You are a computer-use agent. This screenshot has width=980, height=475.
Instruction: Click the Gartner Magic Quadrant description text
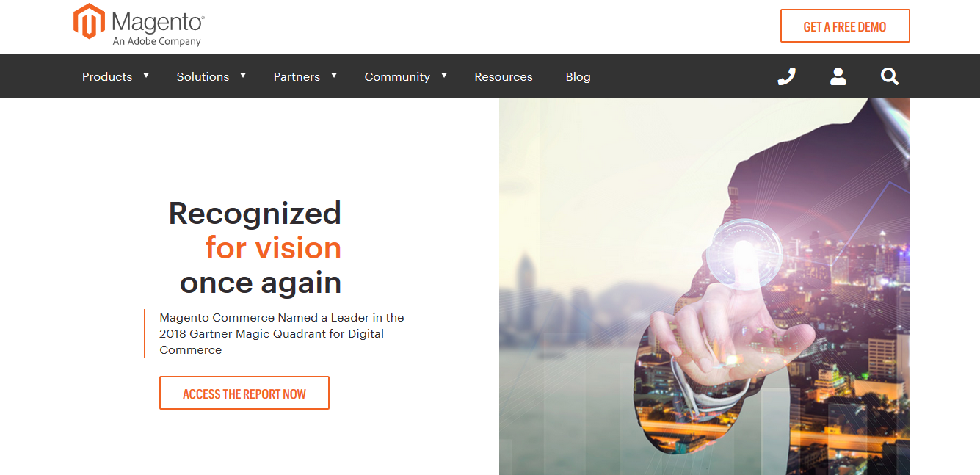(x=282, y=333)
